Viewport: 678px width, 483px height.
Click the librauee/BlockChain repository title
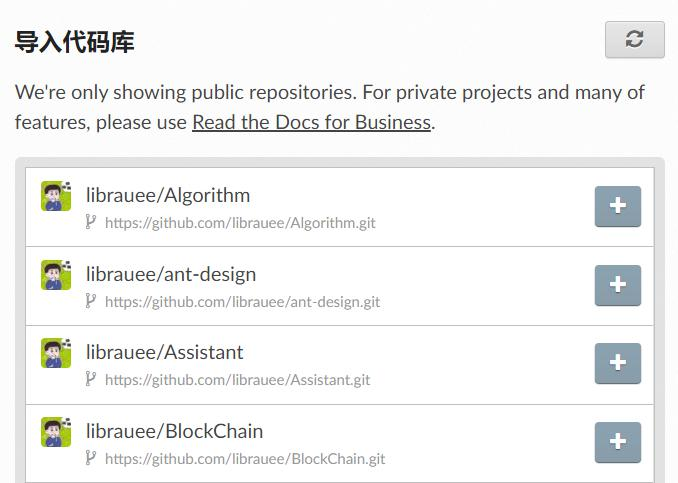point(175,431)
